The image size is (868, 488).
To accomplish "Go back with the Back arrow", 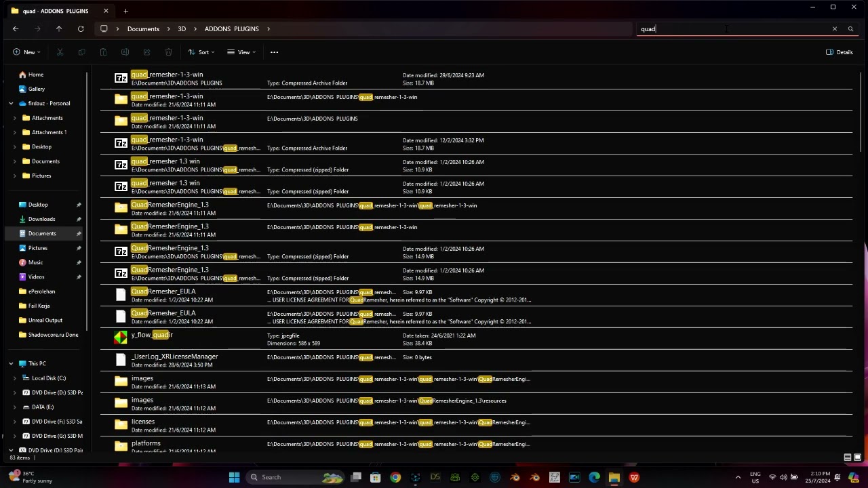I will pyautogui.click(x=16, y=29).
